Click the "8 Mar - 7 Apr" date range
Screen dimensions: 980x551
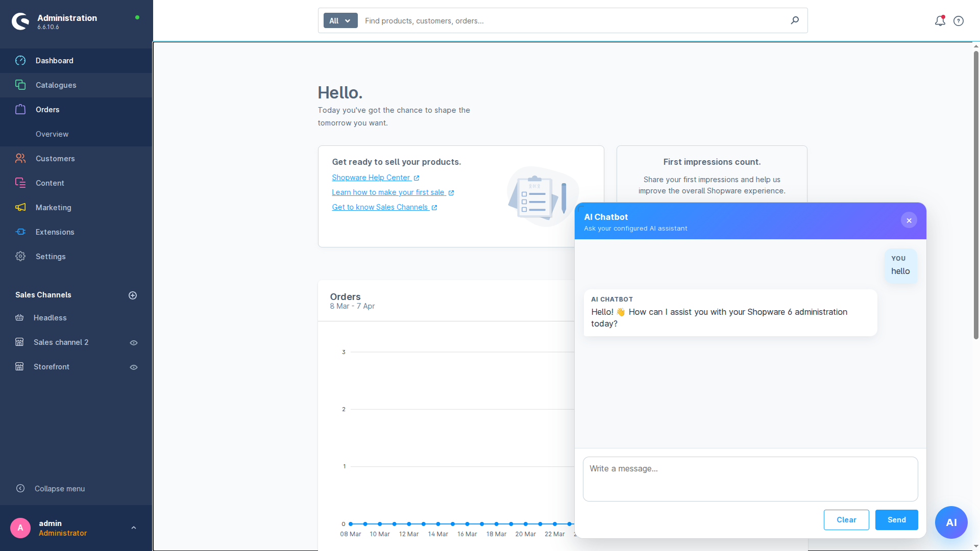click(x=352, y=306)
